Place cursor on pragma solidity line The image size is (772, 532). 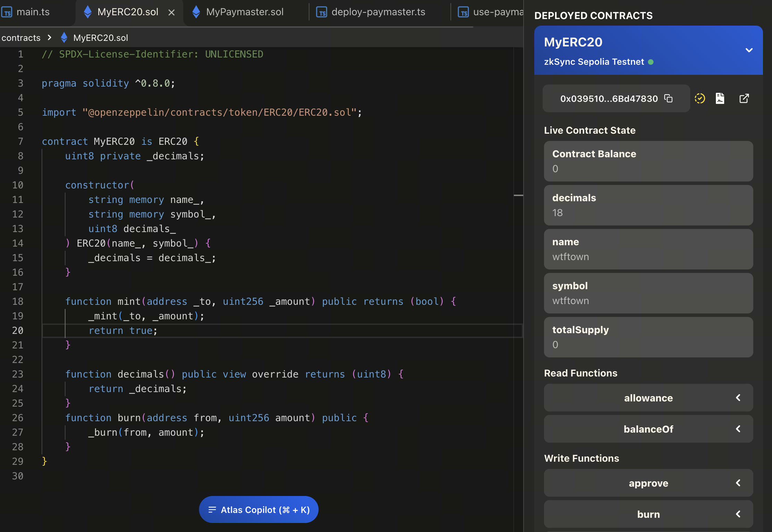[x=108, y=83]
